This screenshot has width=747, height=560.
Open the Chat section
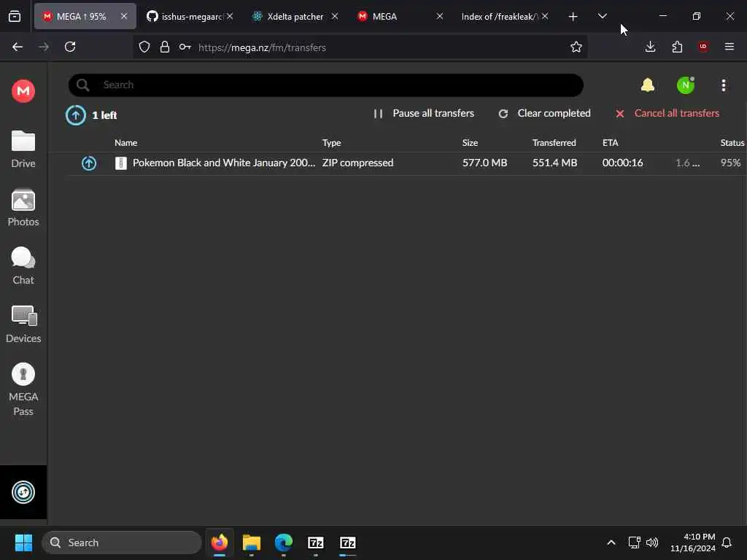point(23,265)
